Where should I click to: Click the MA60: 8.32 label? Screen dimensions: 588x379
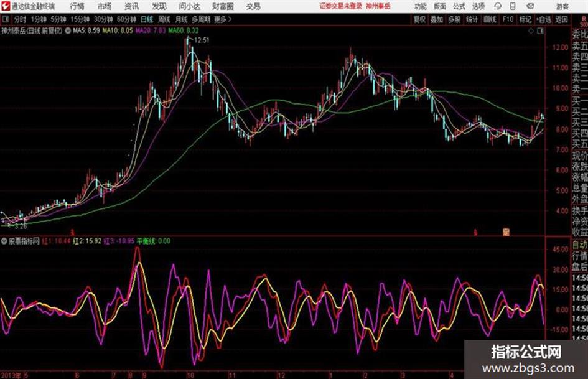tap(184, 30)
